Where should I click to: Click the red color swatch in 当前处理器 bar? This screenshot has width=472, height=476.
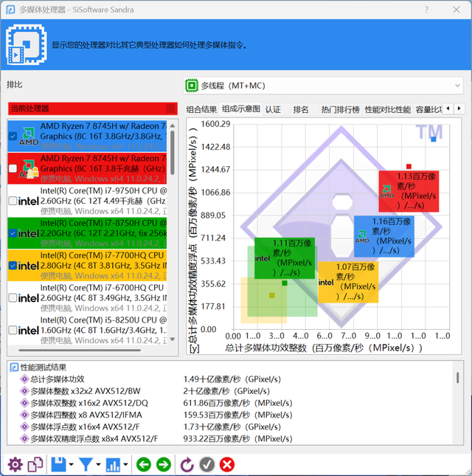click(x=171, y=108)
